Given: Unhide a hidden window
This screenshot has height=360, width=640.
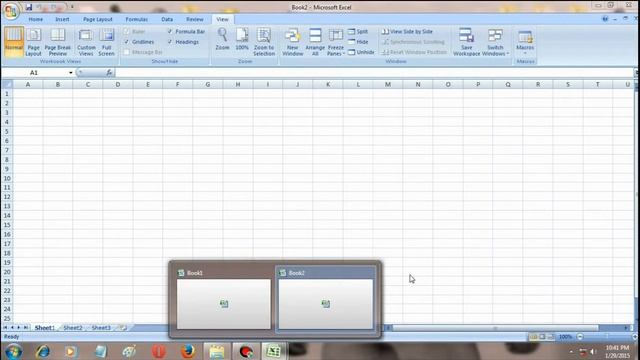Looking at the screenshot, I should pyautogui.click(x=361, y=52).
